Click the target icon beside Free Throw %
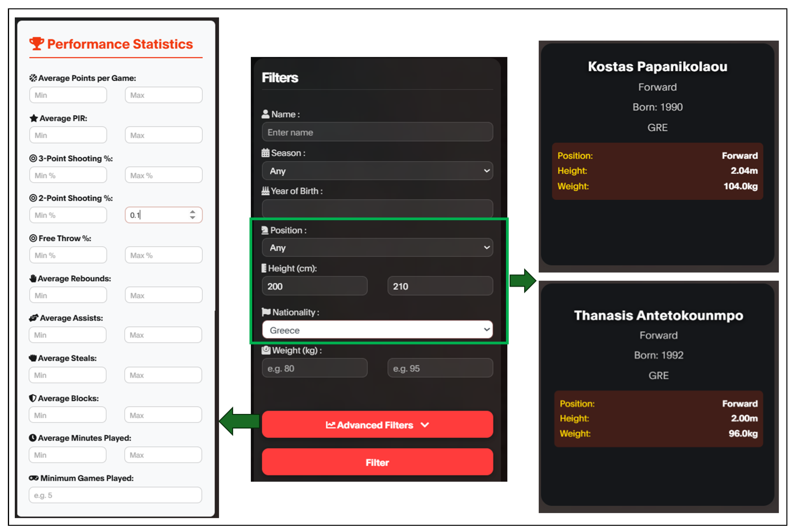The image size is (795, 532). pos(33,238)
